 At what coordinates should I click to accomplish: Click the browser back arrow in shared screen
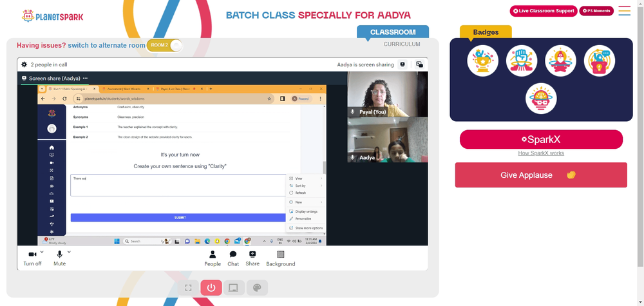click(43, 99)
